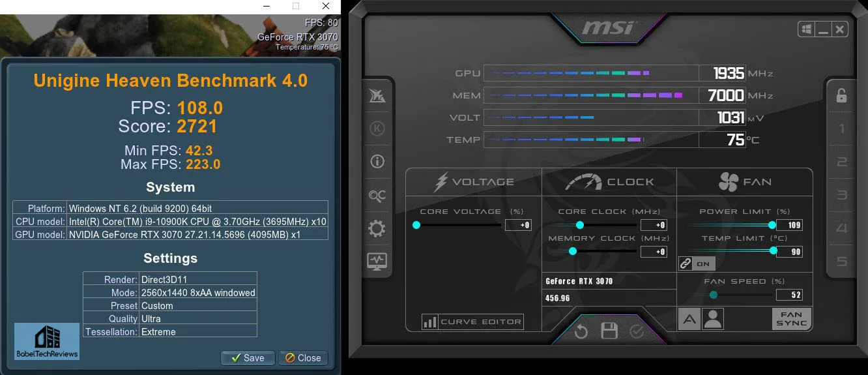Click the Score 2721 value
The width and height of the screenshot is (868, 375).
pos(197,126)
